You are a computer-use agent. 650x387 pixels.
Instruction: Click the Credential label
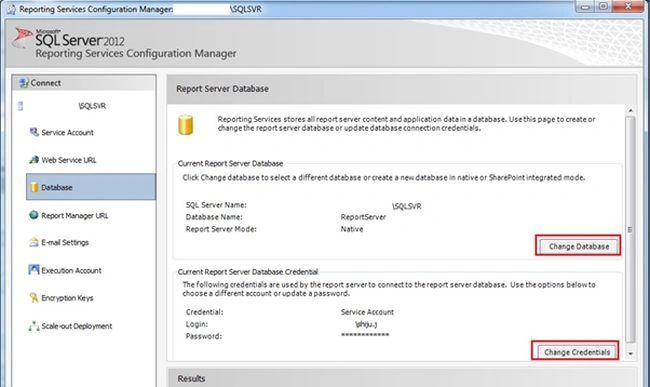tap(204, 312)
